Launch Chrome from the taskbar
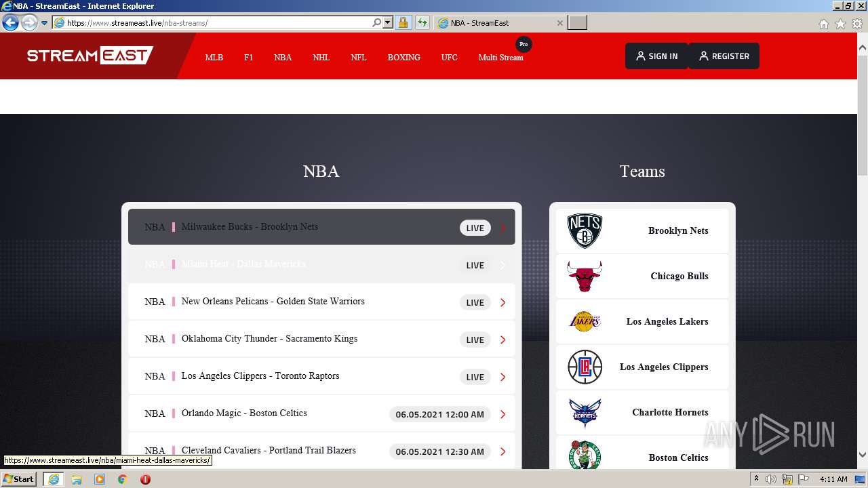Screen dimensions: 868x488 click(122, 479)
